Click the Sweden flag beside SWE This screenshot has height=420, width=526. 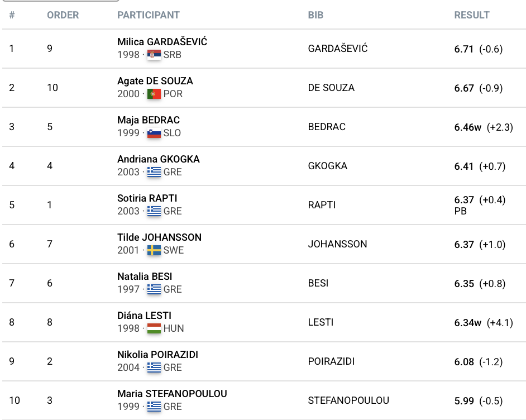click(154, 250)
